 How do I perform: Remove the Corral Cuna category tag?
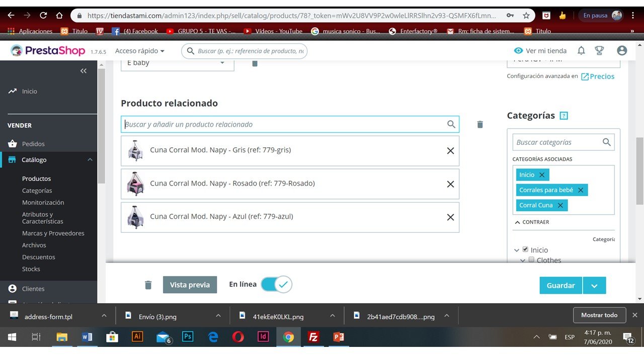(560, 205)
